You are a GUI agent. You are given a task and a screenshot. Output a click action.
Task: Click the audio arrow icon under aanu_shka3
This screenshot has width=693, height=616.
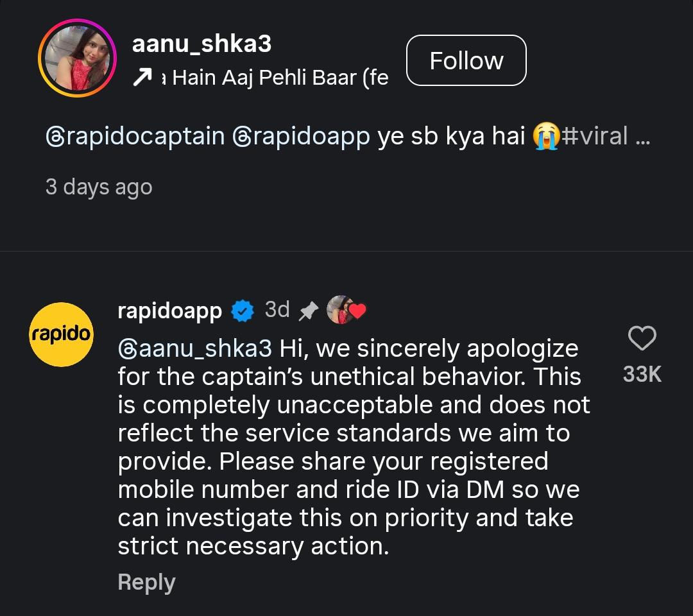[141, 78]
